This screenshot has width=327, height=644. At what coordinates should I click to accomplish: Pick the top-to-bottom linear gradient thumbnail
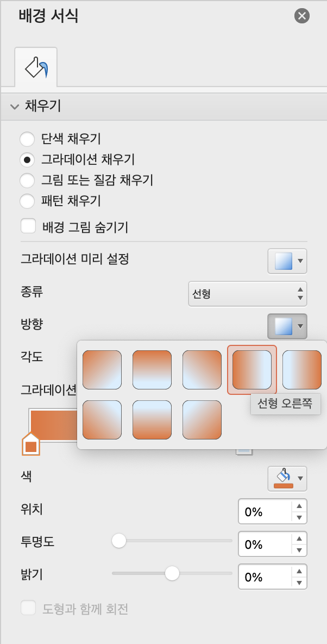[152, 370]
